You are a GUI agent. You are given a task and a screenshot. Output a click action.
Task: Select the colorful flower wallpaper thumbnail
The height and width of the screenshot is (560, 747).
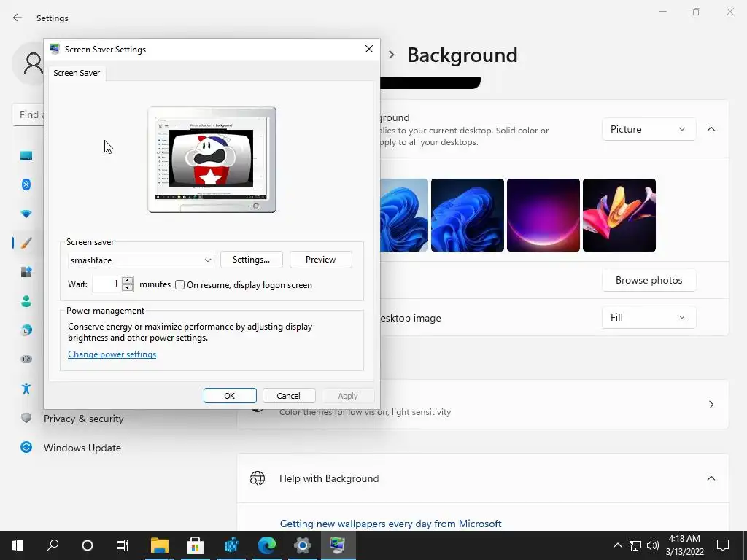coord(619,215)
